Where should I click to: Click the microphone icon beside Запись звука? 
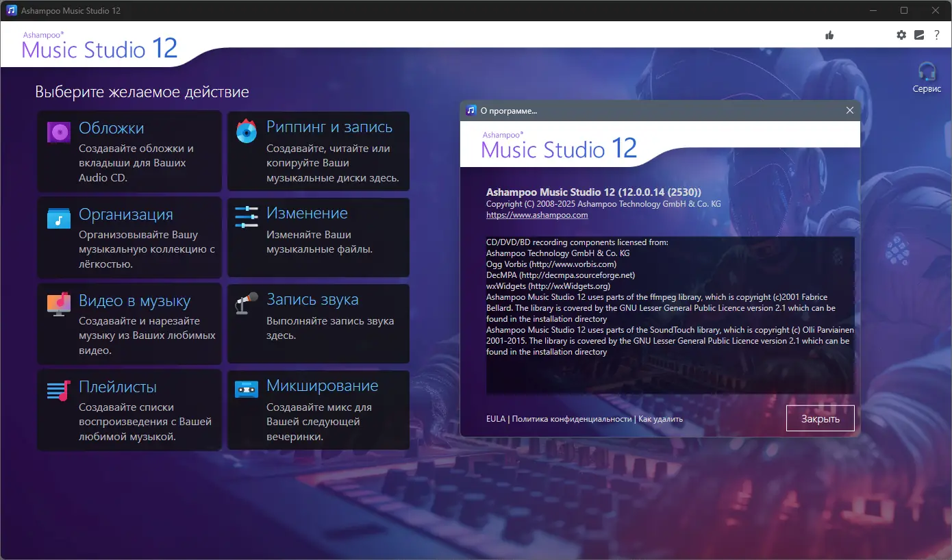click(247, 303)
